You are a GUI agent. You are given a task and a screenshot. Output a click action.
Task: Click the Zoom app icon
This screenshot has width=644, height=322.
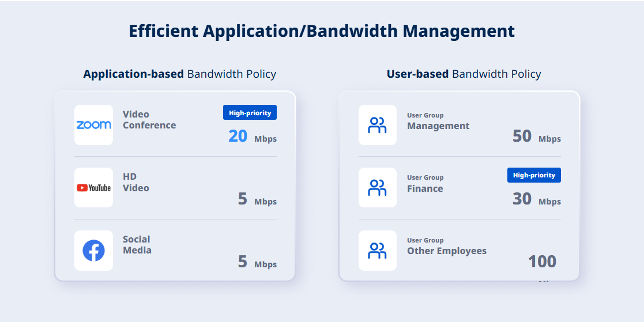93,125
